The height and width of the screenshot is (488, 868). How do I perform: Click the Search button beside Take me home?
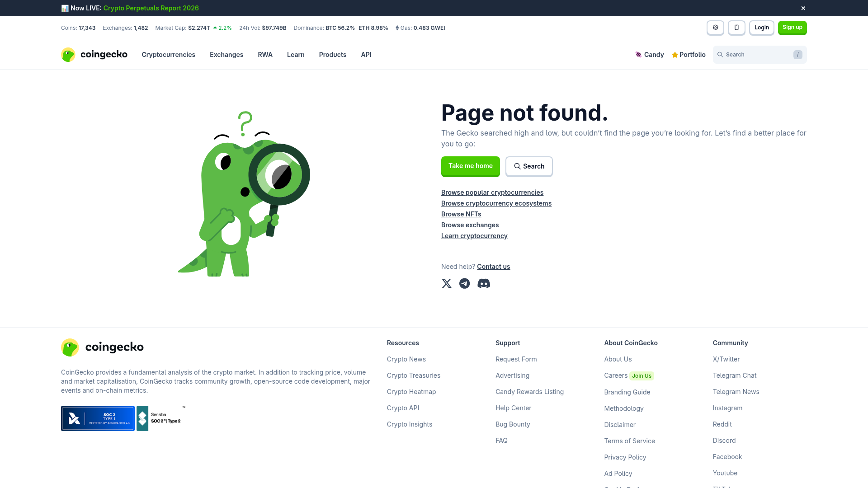point(529,166)
